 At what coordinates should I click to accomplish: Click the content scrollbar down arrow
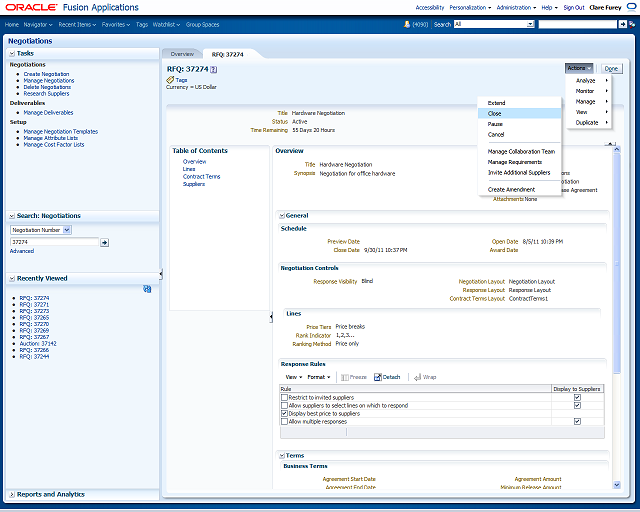617,485
